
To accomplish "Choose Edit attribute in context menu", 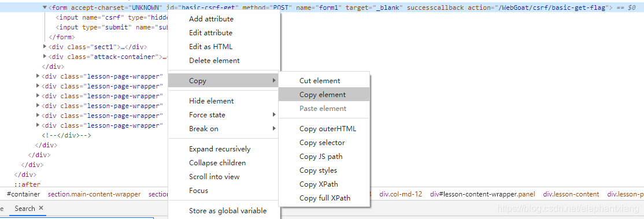I will tap(224, 33).
